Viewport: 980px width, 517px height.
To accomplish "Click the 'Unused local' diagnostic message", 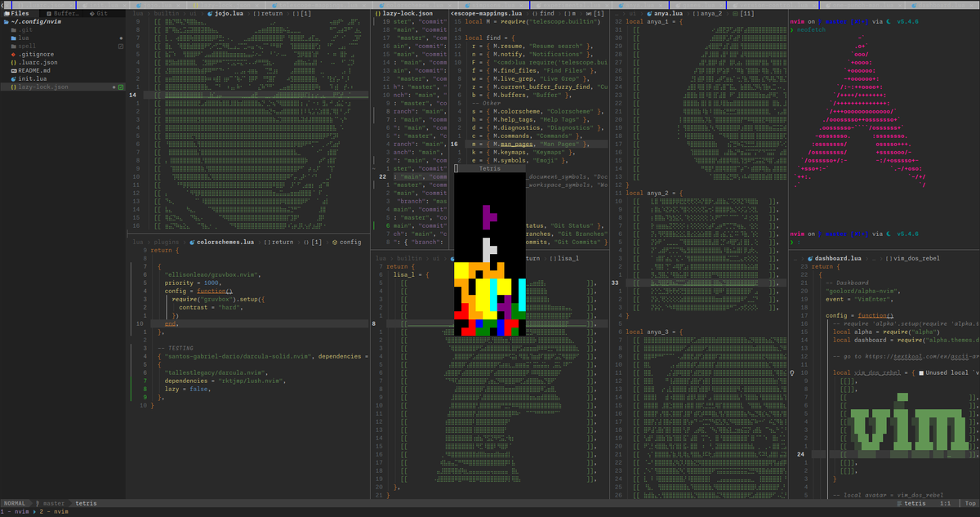I will tap(951, 372).
